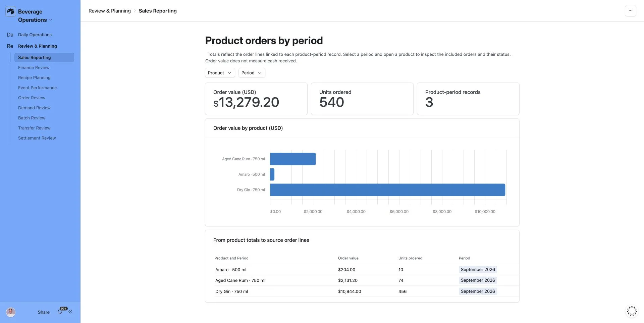Open the Dry Gin · 750 ml record
644x323 pixels.
231,291
